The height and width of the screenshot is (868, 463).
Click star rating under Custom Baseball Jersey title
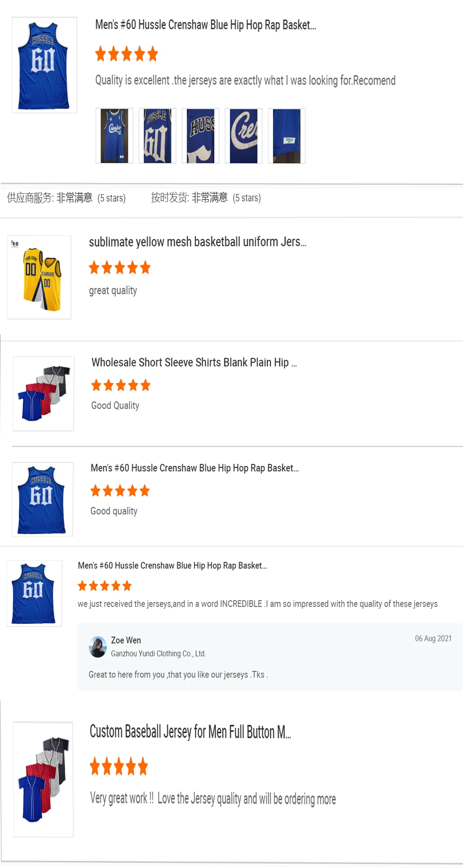119,766
